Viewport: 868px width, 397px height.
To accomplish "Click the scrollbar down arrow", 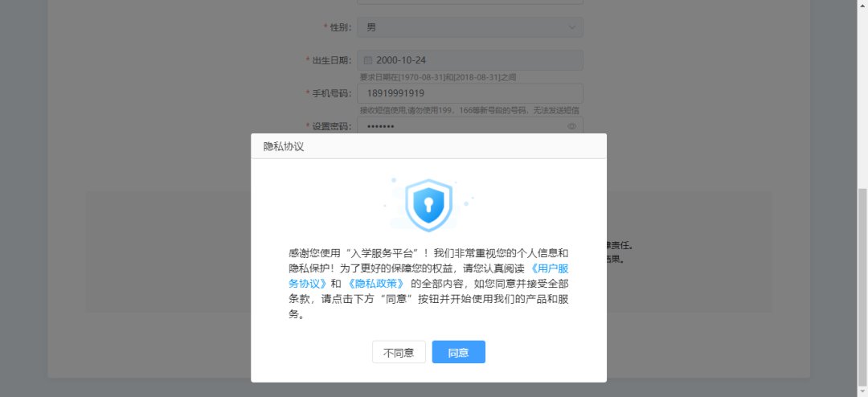I will (x=862, y=392).
